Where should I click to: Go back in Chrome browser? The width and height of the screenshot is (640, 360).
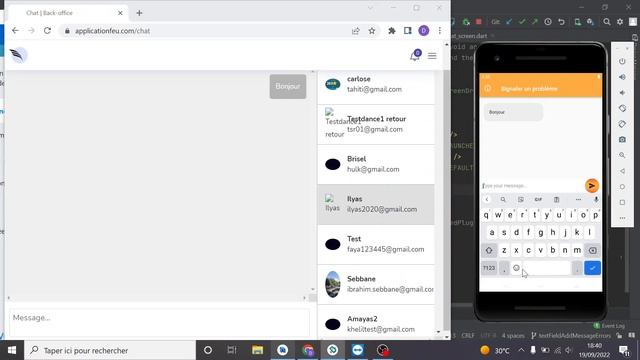click(15, 31)
